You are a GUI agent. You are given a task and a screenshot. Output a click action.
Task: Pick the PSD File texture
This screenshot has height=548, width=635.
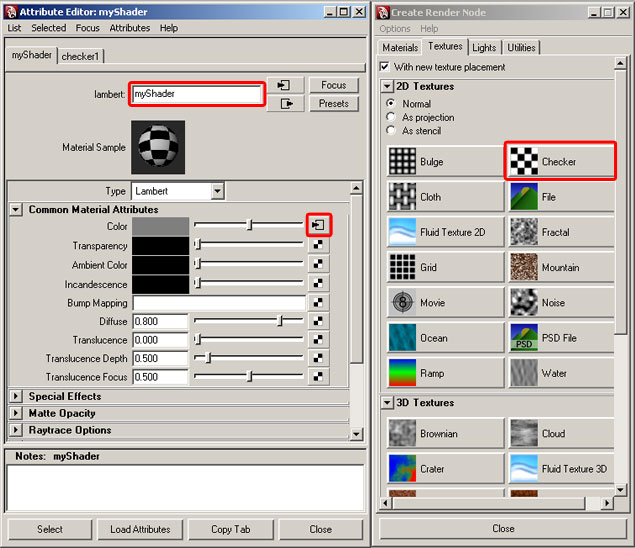tap(523, 338)
